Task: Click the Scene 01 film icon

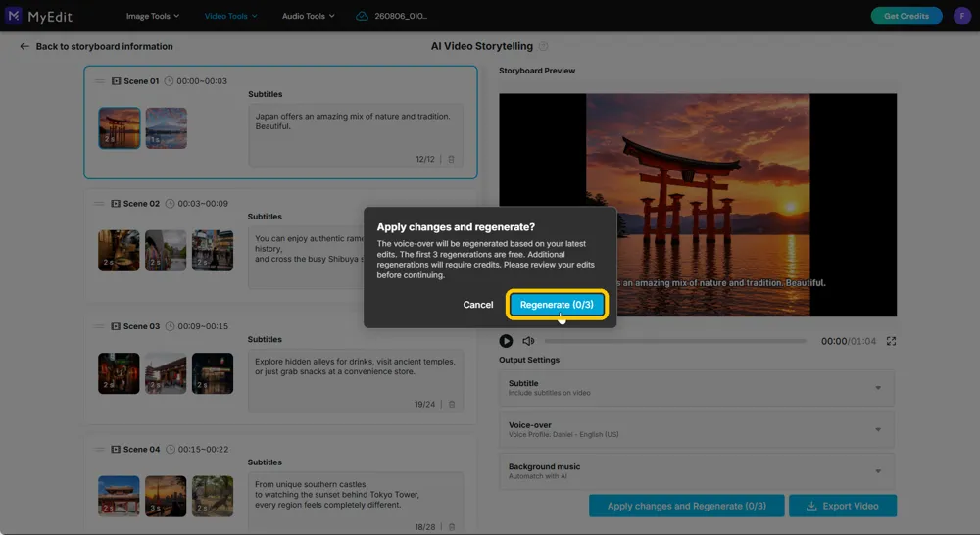Action: tap(117, 81)
